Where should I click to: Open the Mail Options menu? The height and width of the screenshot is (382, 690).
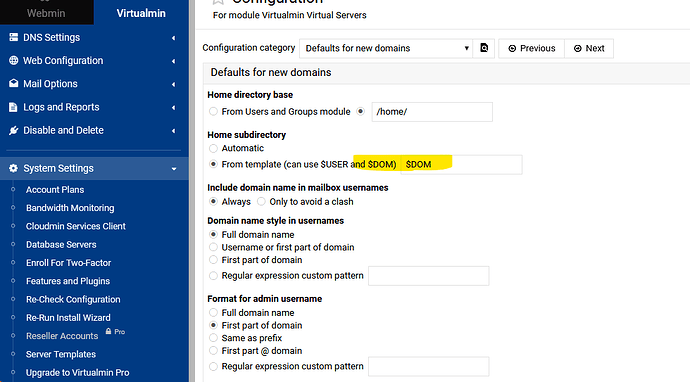50,84
